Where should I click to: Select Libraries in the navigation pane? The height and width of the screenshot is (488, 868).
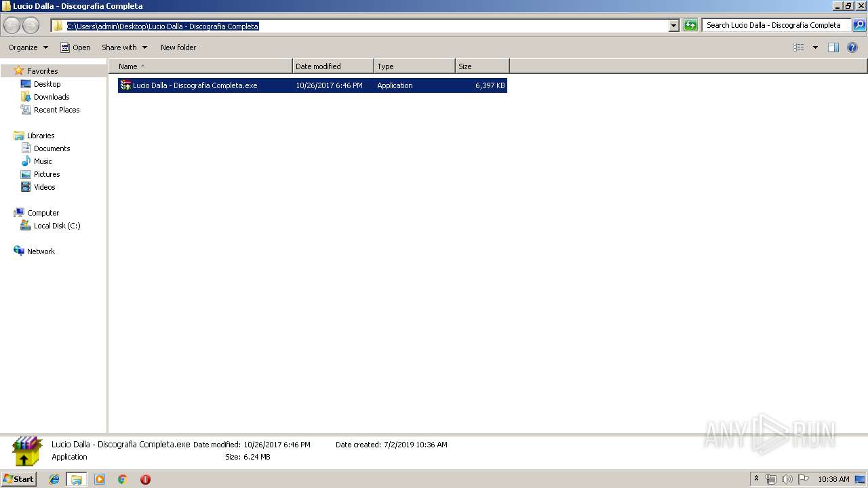click(41, 136)
